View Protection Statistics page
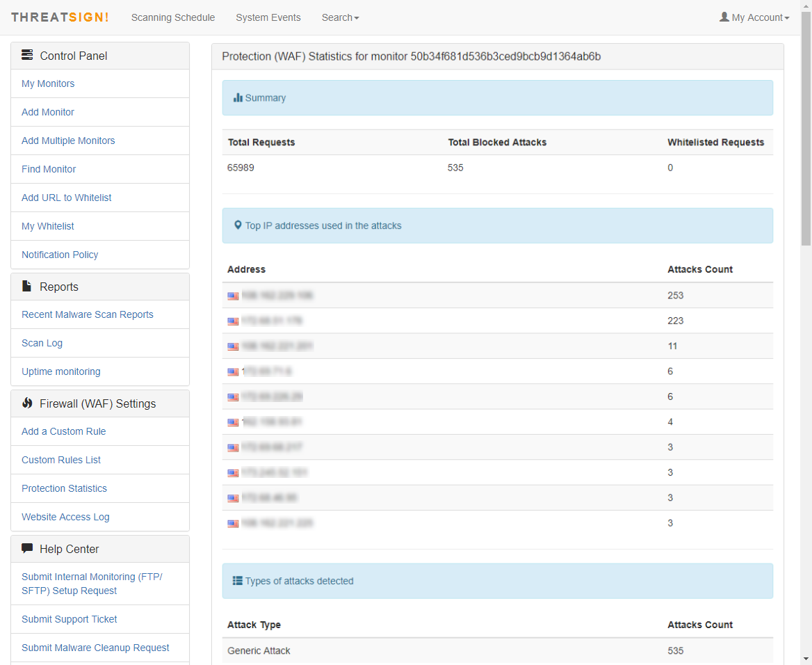The width and height of the screenshot is (812, 665). (x=64, y=488)
